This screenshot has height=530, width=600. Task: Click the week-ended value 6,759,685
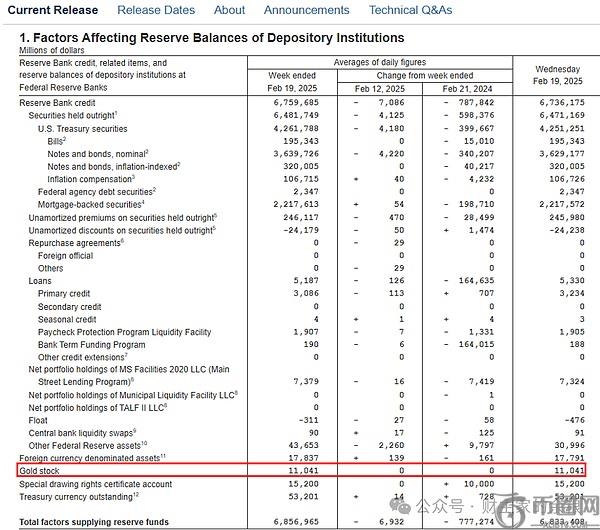(296, 103)
